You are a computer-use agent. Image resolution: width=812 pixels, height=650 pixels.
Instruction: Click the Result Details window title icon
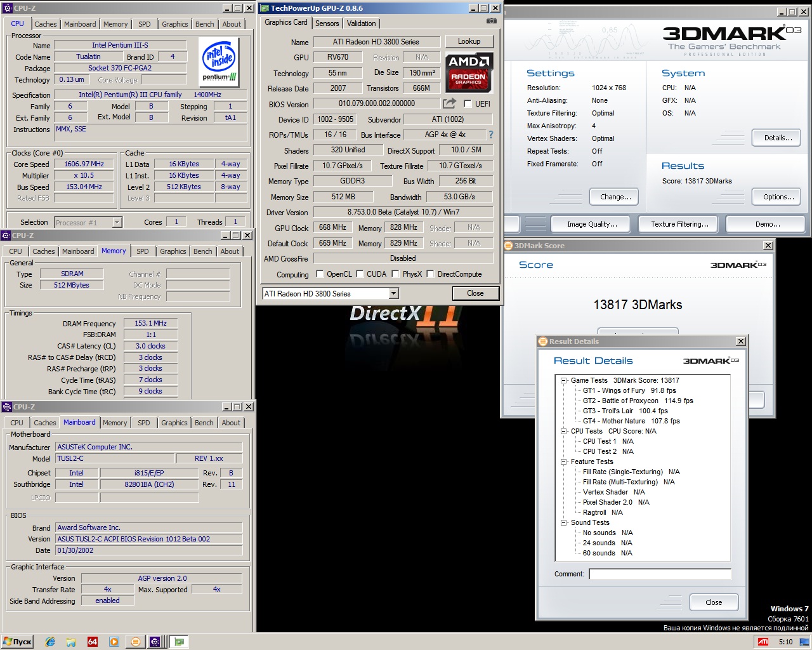coord(543,342)
